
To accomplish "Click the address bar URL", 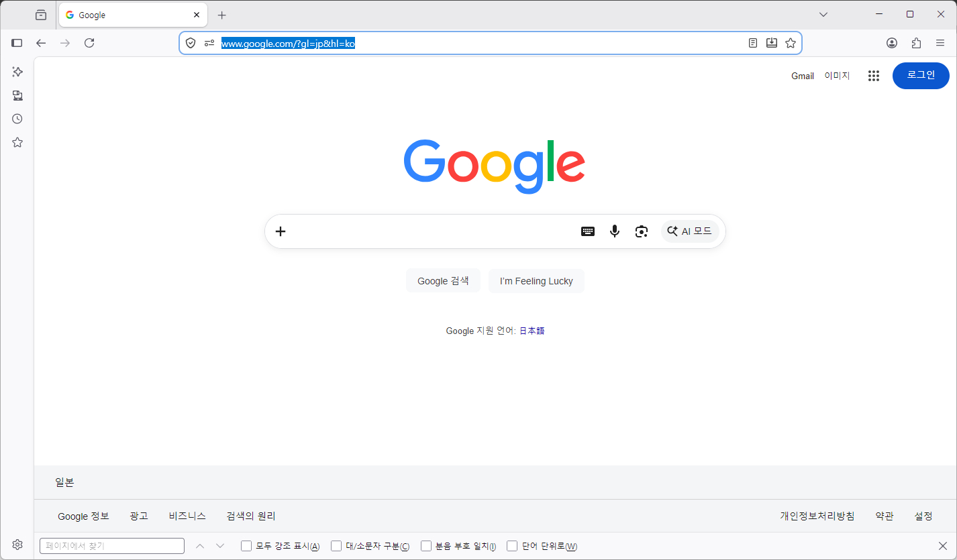I will tap(288, 44).
